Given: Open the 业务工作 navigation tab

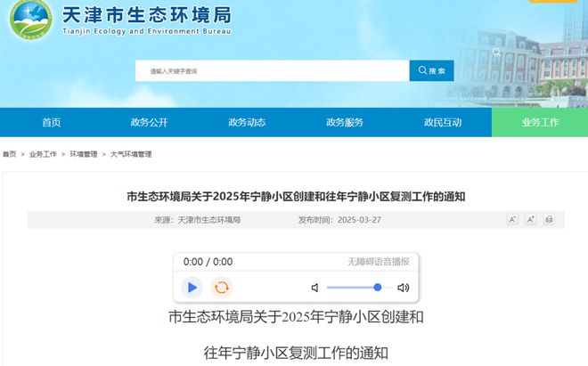Looking at the screenshot, I should pyautogui.click(x=540, y=122).
